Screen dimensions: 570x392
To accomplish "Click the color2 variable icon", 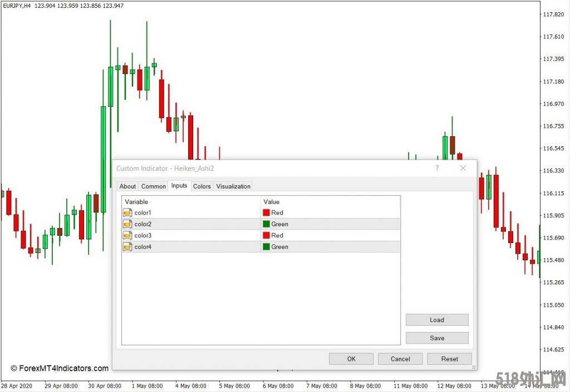I will (x=127, y=224).
